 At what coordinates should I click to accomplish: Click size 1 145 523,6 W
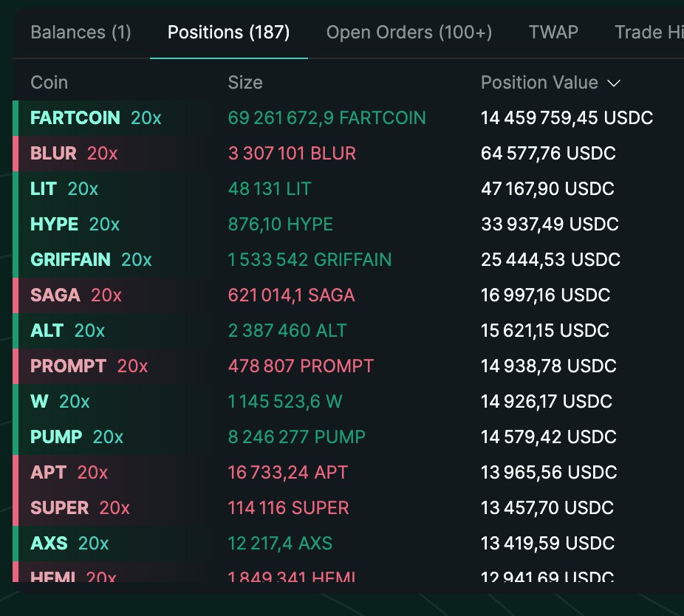(x=285, y=401)
